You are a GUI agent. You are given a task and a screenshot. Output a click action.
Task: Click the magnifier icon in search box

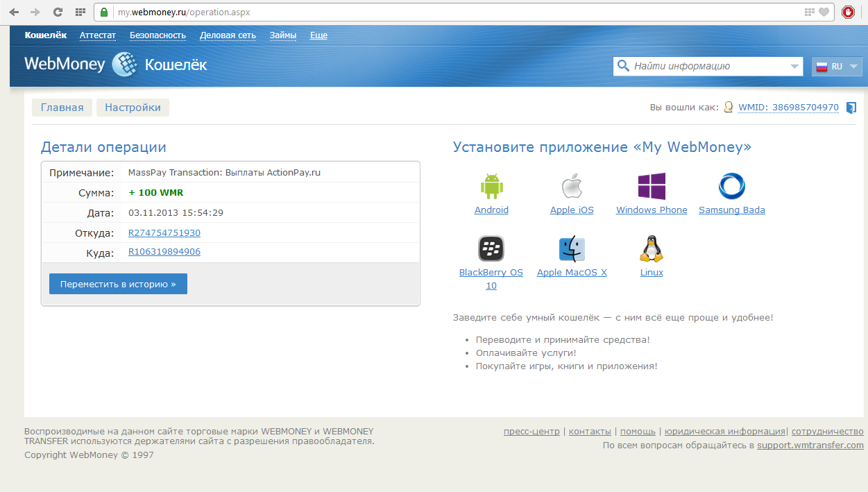point(622,66)
